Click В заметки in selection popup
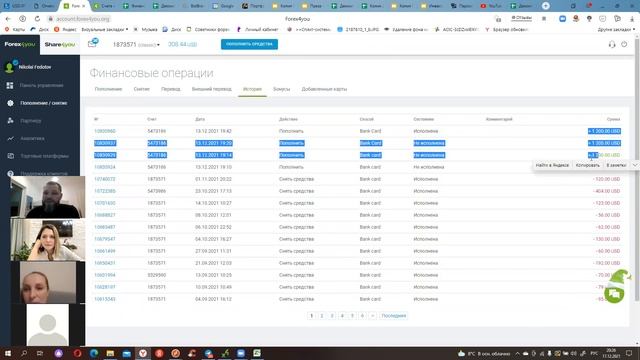The width and height of the screenshot is (640, 360). tap(616, 165)
